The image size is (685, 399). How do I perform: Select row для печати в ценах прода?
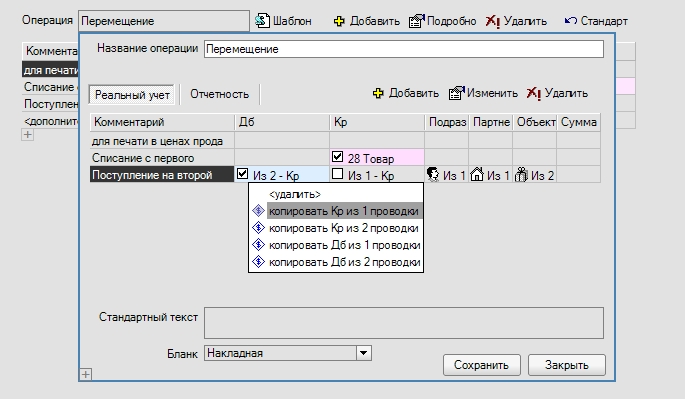coord(162,141)
